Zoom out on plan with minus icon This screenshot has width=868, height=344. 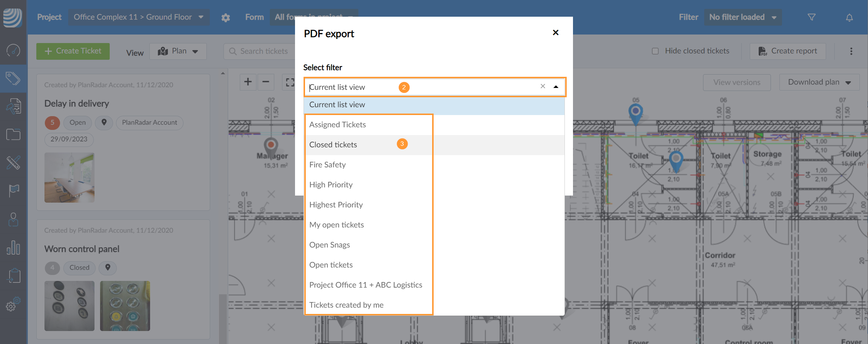[266, 82]
